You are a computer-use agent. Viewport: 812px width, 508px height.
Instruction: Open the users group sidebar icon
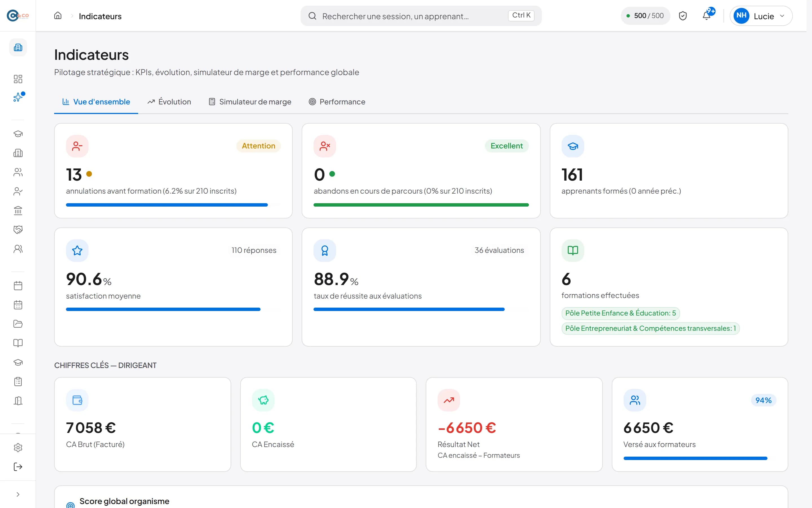(18, 172)
